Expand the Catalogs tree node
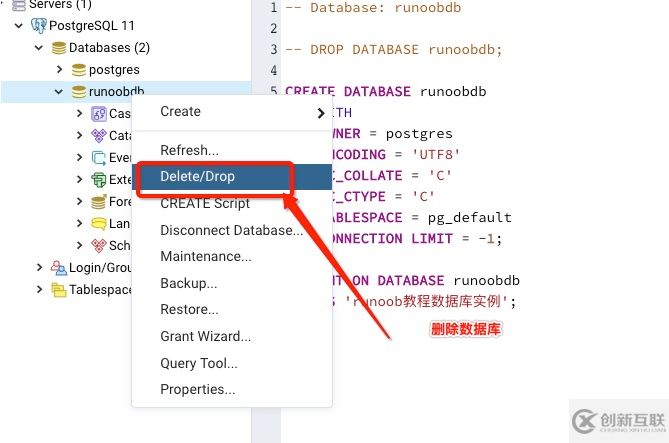 pos(79,136)
